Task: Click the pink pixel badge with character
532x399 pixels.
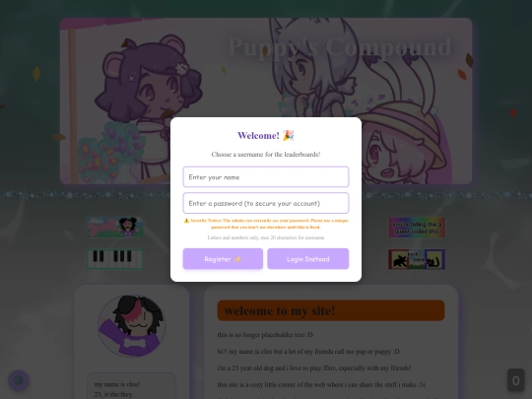Action: point(115,227)
